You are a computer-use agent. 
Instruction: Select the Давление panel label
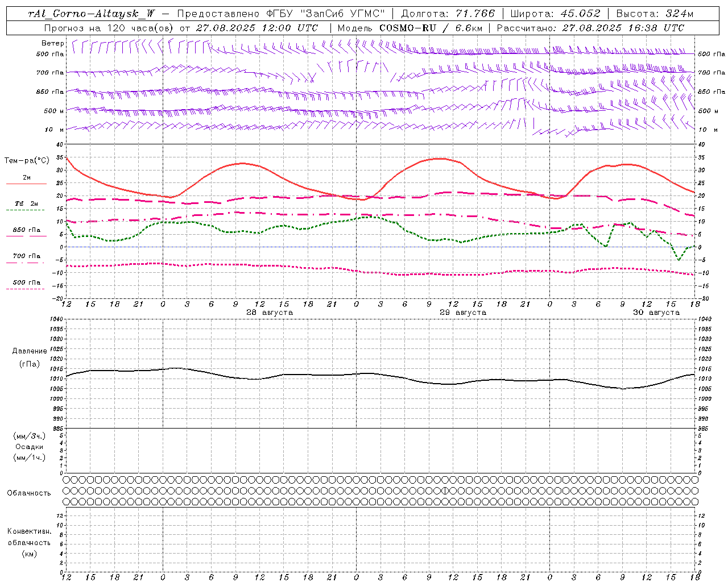pos(30,351)
